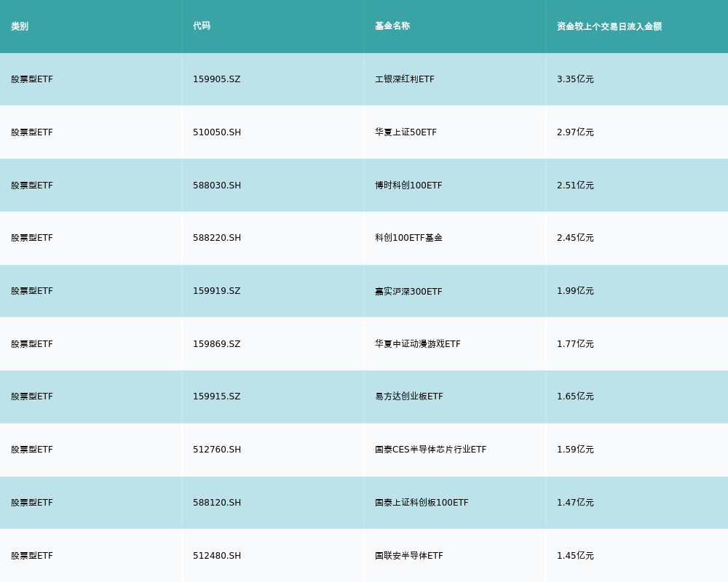728x582 pixels.
Task: Select code 588220.SH
Action: pyautogui.click(x=217, y=238)
